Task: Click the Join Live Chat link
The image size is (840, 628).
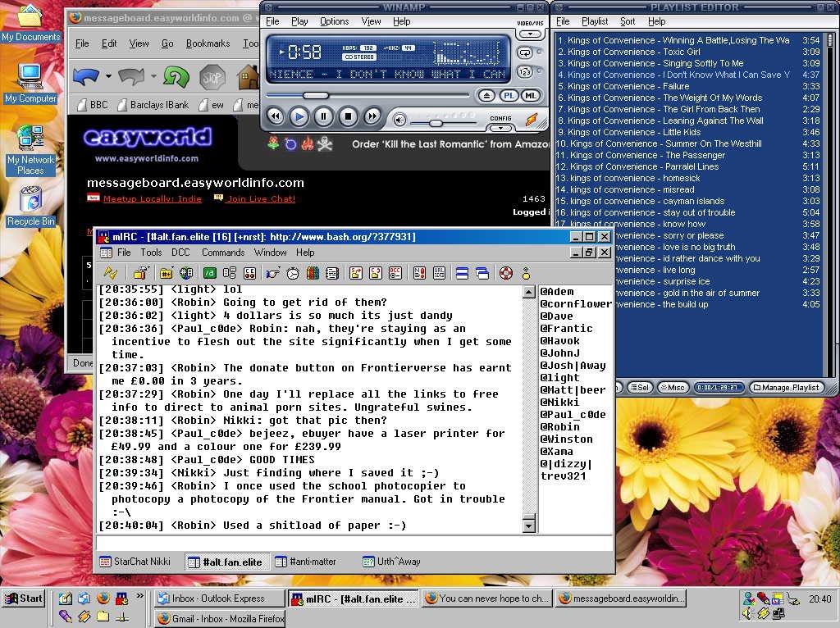Action: pos(260,198)
